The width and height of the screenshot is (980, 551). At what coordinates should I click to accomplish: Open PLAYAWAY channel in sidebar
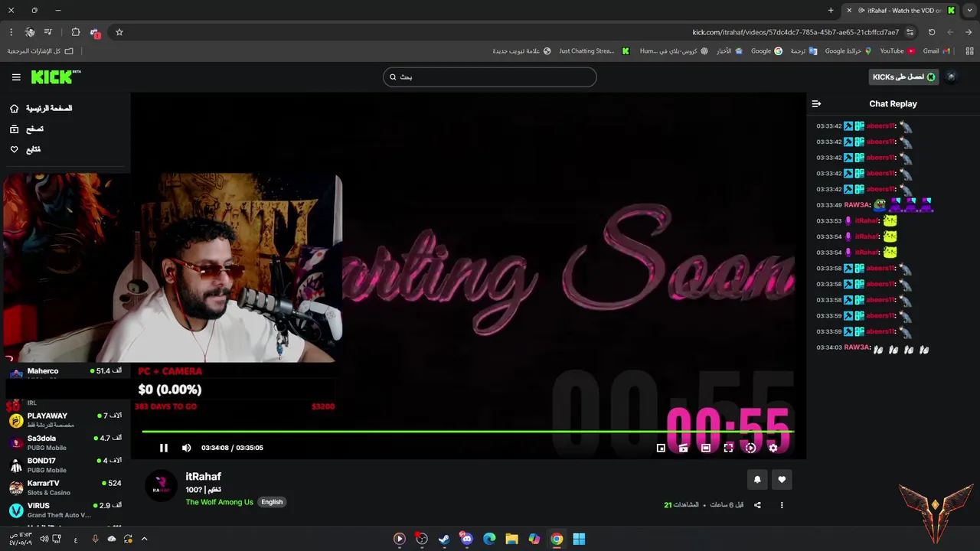click(65, 420)
